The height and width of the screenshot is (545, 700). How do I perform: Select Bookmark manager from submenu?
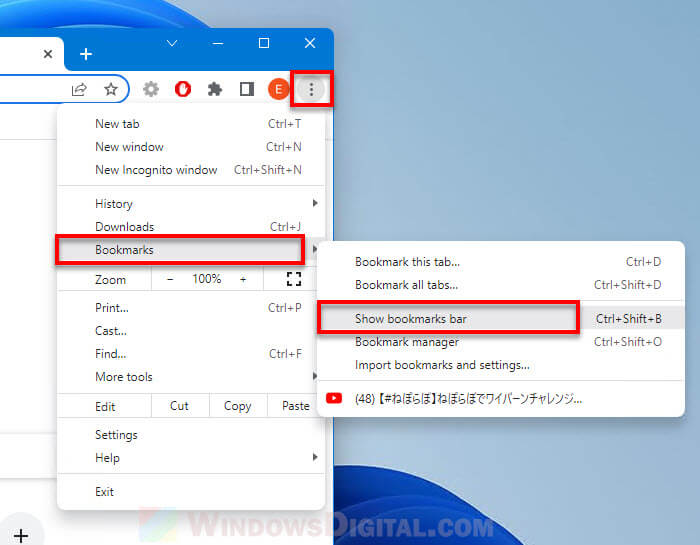pyautogui.click(x=407, y=342)
